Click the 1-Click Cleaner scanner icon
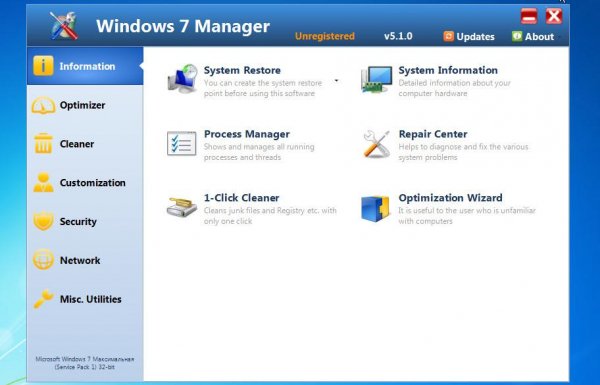Screen dimensions: 600x385 pos(182,207)
